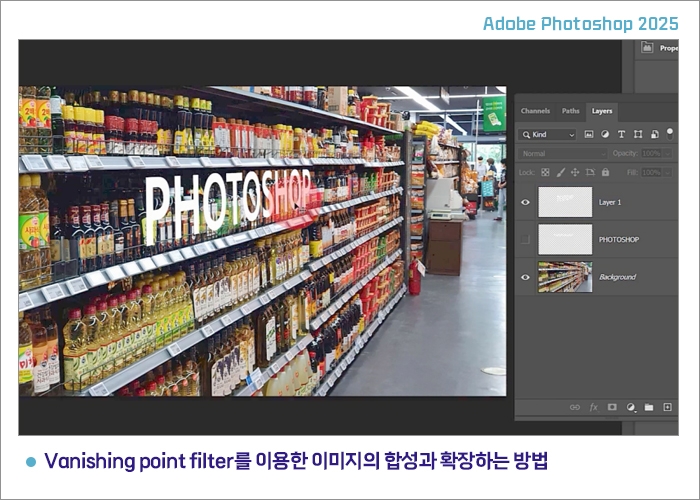Select the Background layer thumbnail

click(565, 277)
